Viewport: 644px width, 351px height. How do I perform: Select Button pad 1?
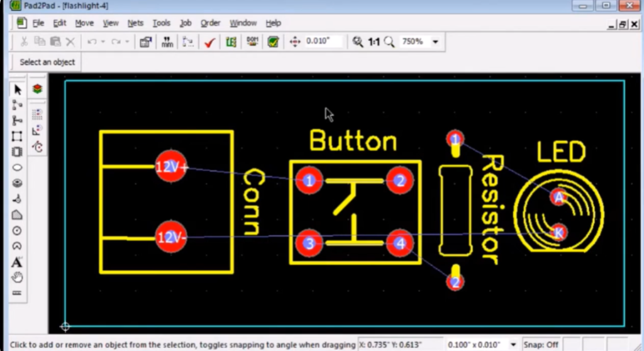tap(309, 181)
